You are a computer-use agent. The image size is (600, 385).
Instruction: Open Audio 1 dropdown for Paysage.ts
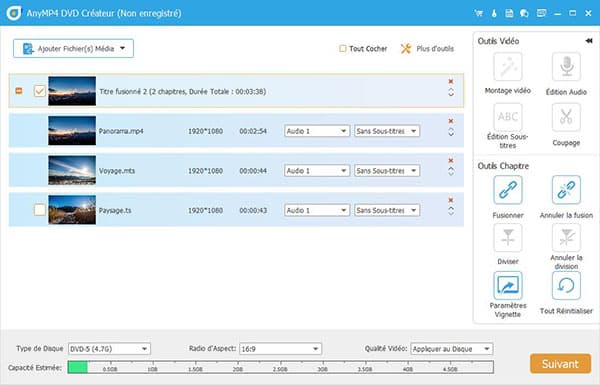tap(316, 210)
